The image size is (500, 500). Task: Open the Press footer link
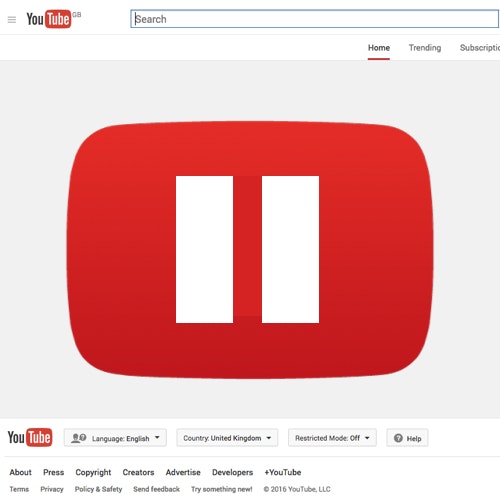point(54,472)
